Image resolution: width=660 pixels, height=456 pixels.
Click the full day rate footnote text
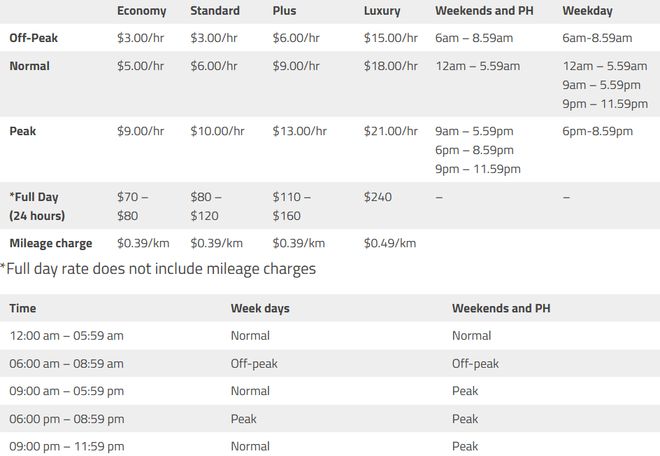(x=158, y=269)
